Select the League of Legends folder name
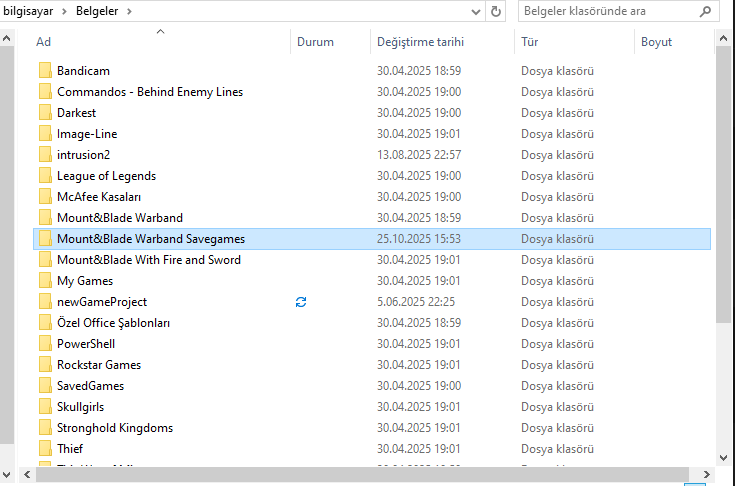 pyautogui.click(x=106, y=176)
